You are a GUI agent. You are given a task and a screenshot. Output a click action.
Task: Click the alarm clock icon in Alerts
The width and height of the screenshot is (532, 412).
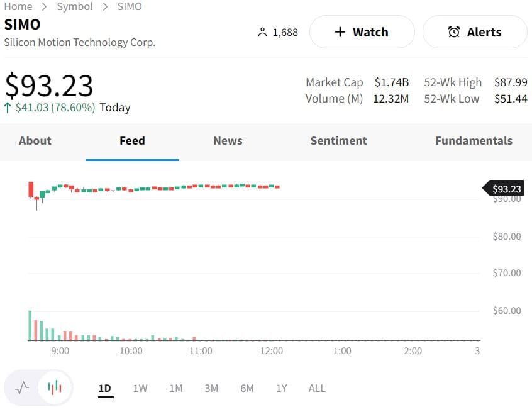point(454,32)
